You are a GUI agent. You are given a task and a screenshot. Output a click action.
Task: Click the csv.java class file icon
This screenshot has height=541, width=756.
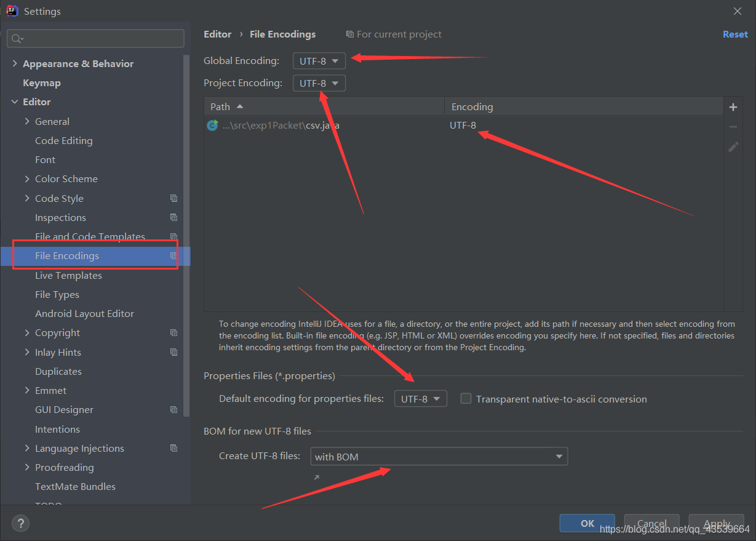(212, 125)
